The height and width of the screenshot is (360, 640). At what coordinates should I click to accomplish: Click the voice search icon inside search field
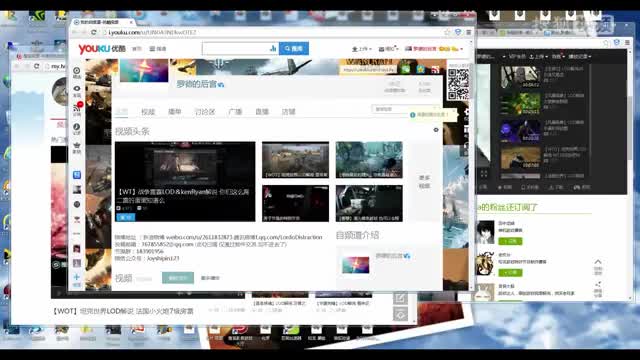point(273,49)
